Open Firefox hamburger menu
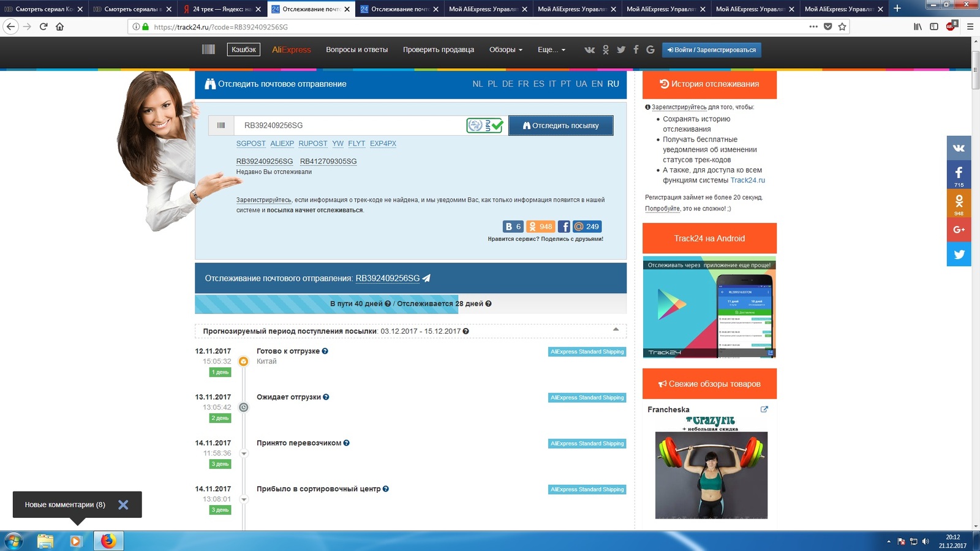Image resolution: width=980 pixels, height=551 pixels. pos(970,26)
